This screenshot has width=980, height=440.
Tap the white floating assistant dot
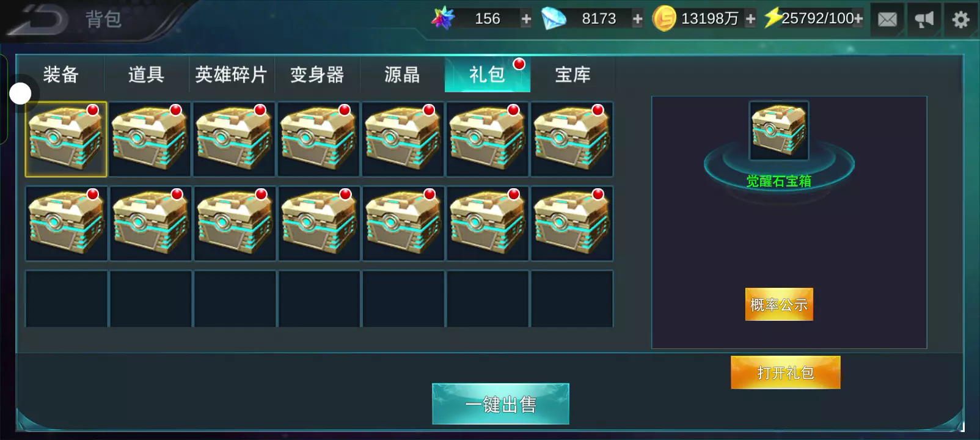click(20, 94)
